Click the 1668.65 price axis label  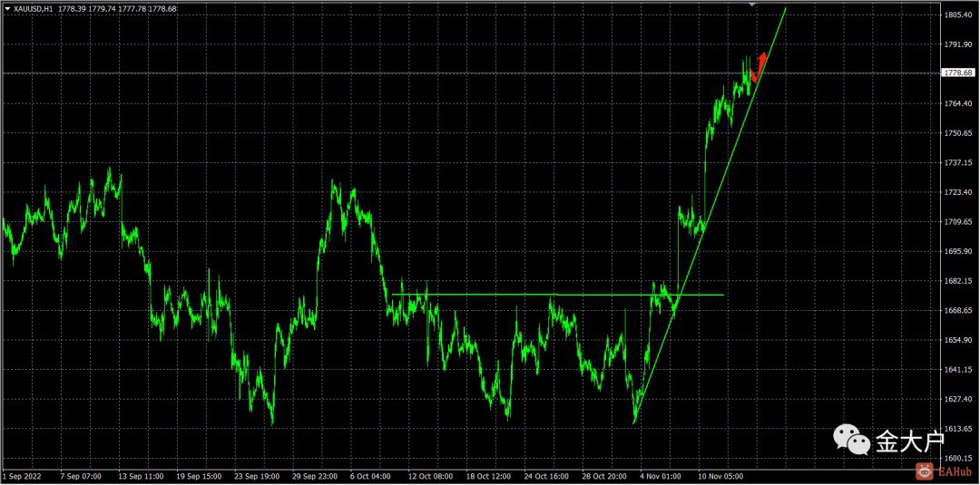pyautogui.click(x=957, y=310)
